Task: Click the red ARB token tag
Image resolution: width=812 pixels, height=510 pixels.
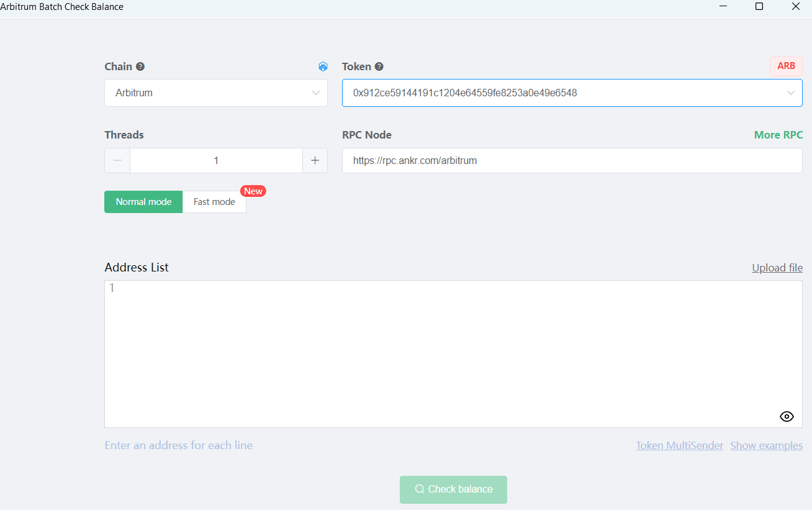Action: (786, 66)
